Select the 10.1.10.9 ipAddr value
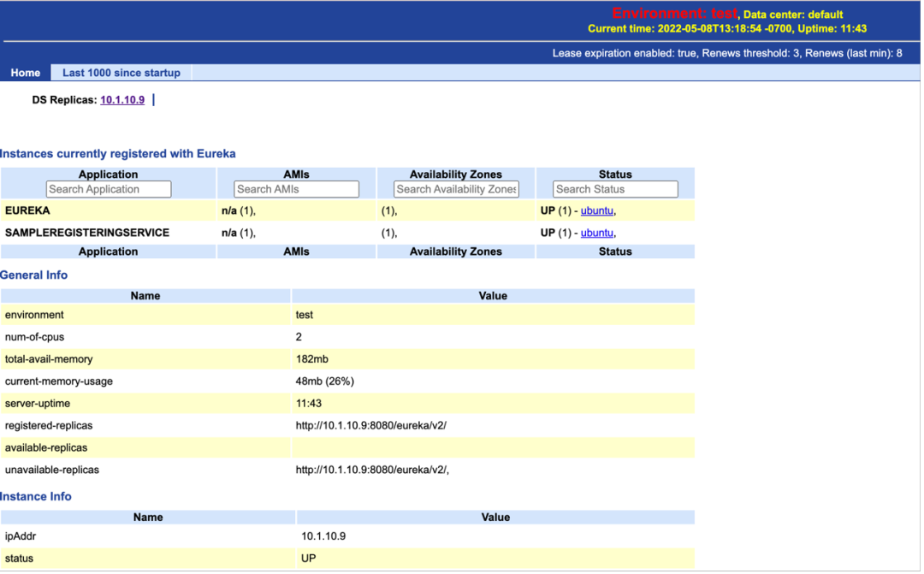This screenshot has height=574, width=924. pyautogui.click(x=323, y=537)
